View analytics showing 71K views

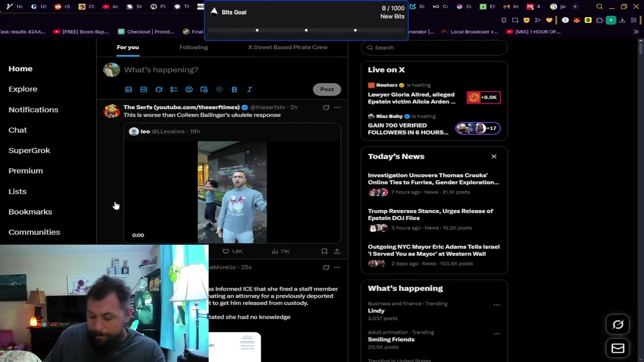(280, 251)
